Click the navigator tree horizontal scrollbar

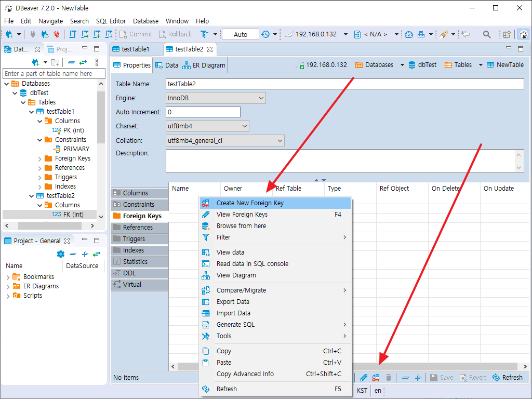(49, 226)
